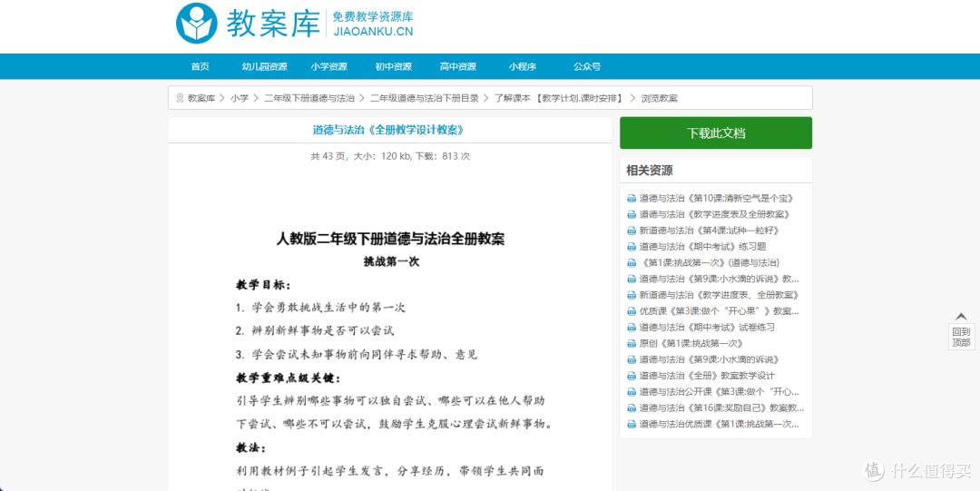Click document icon beside 新道德与法治《教学进度表、全册教案》
The image size is (980, 491).
pos(632,295)
